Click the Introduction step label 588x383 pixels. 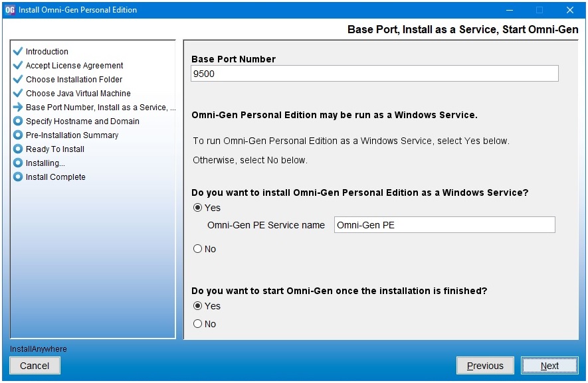(47, 51)
